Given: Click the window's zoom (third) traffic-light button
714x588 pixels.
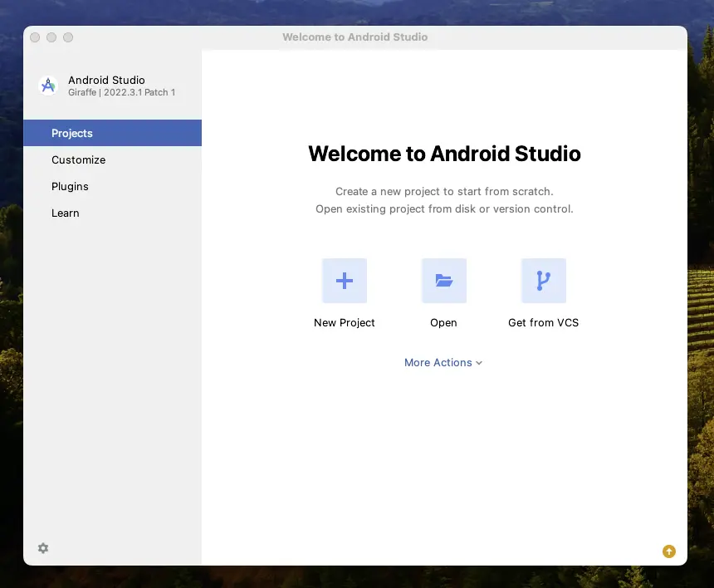Looking at the screenshot, I should click(x=68, y=37).
